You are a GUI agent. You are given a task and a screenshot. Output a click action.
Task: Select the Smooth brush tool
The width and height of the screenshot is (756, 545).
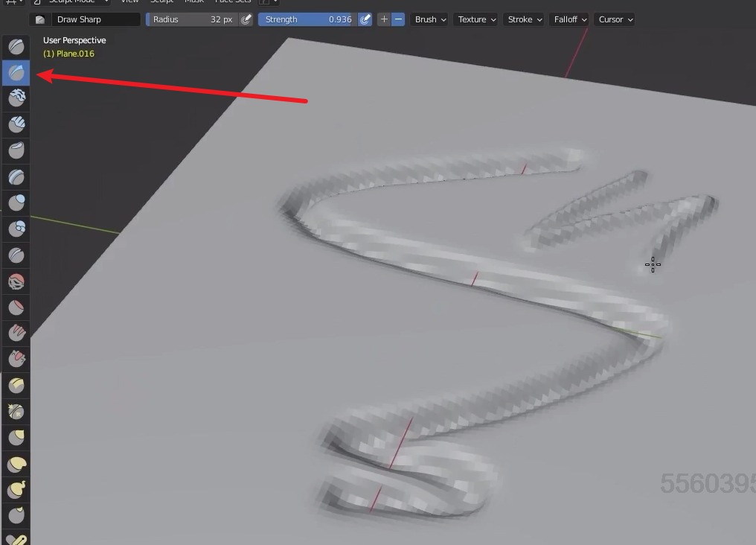click(x=16, y=281)
